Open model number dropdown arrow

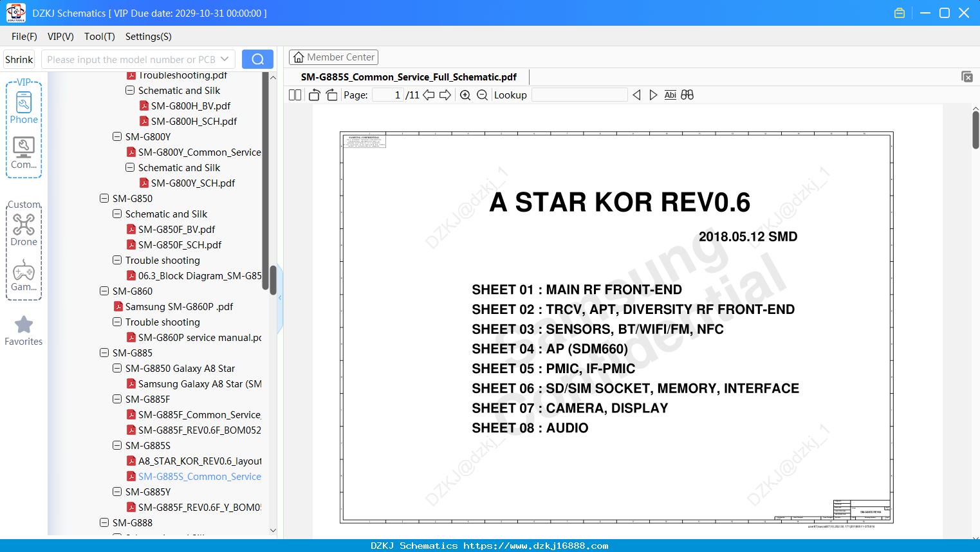click(x=225, y=59)
